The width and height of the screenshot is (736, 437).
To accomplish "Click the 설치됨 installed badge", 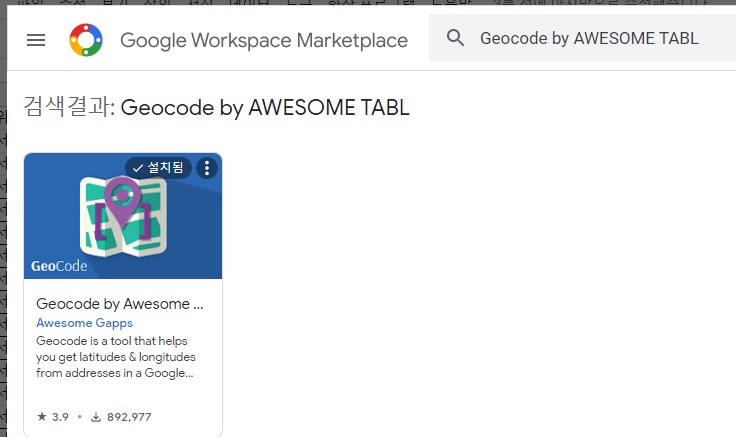I will [x=158, y=168].
